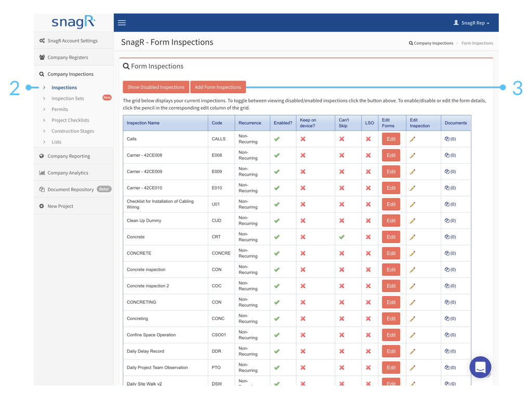Click pencil for Carrier - 42CE010
532x399 pixels.
point(413,188)
